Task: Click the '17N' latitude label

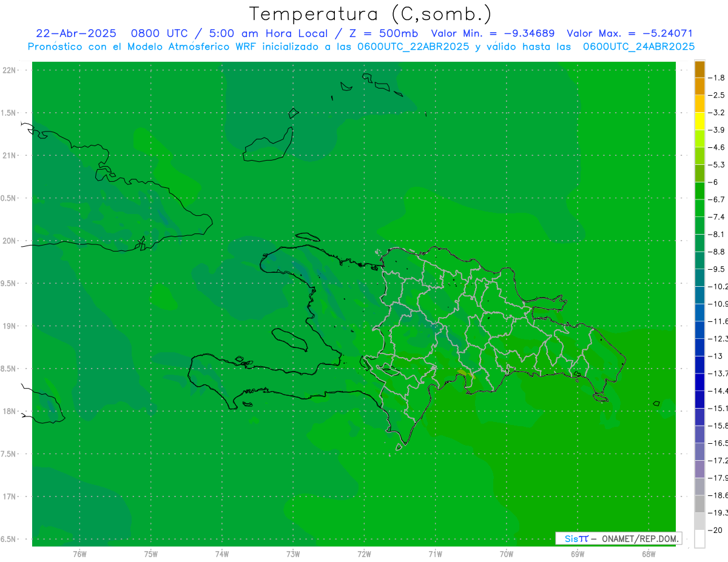Action: 10,497
